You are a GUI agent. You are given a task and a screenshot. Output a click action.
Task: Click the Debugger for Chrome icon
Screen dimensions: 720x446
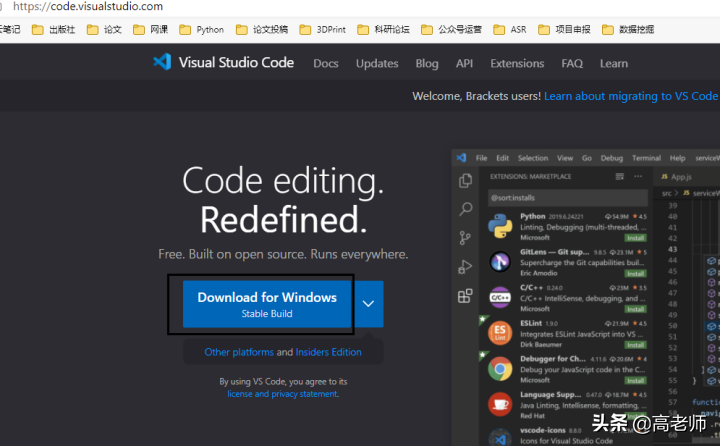(x=500, y=369)
